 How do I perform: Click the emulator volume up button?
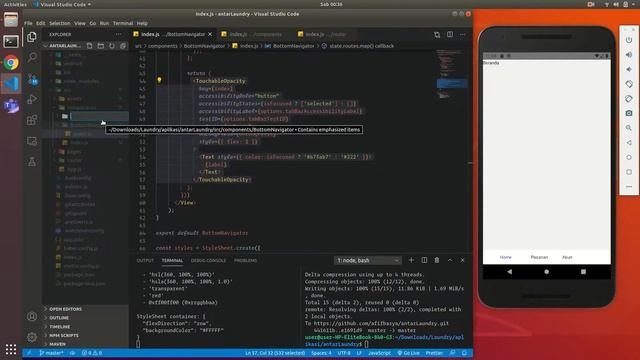[x=629, y=55]
